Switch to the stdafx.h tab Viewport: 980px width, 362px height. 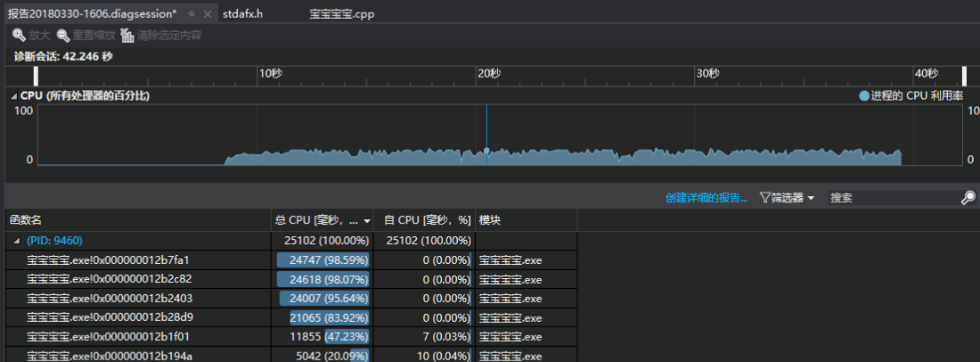pos(242,13)
